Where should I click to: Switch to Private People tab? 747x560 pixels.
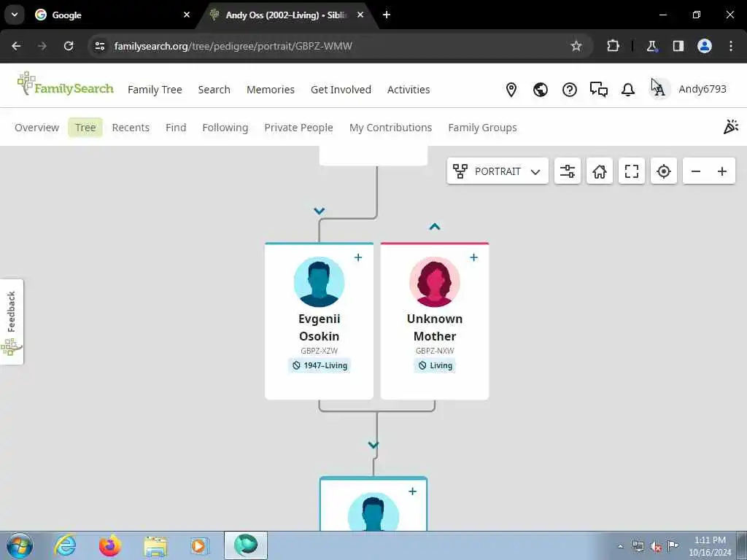tap(298, 128)
